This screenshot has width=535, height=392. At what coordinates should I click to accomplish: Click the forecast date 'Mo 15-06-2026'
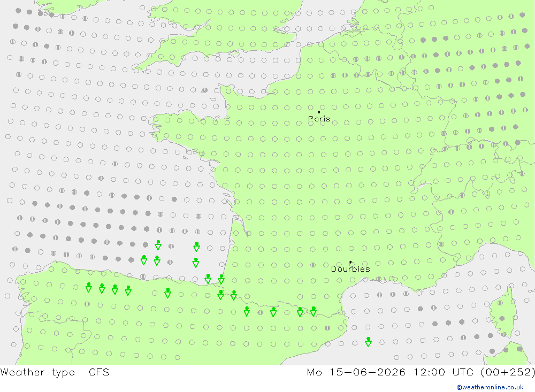click(x=356, y=372)
